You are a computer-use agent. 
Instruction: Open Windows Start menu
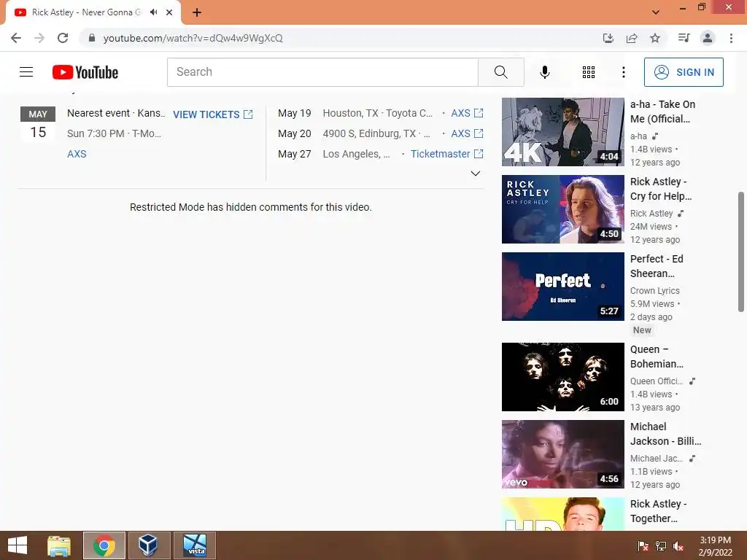click(18, 545)
